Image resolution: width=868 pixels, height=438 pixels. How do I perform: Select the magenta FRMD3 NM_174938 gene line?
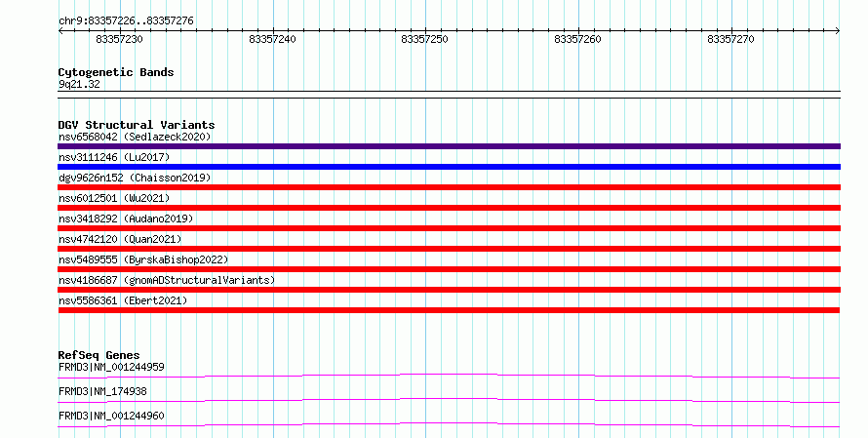point(449,400)
